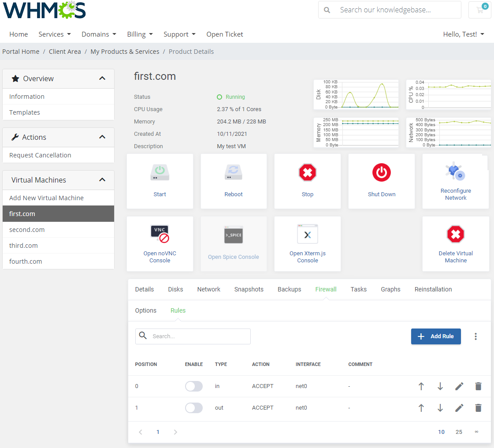Click the Add Rule button
494x448 pixels.
tap(436, 336)
